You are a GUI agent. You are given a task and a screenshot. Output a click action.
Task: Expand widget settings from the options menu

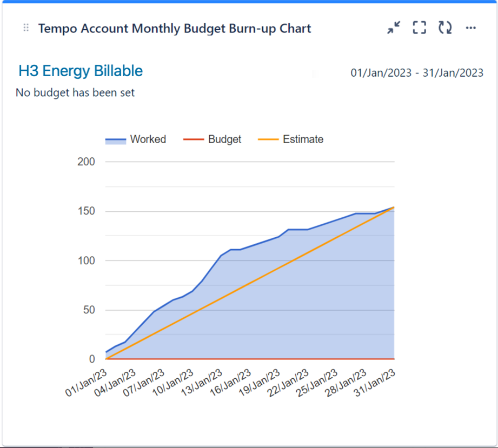[471, 28]
